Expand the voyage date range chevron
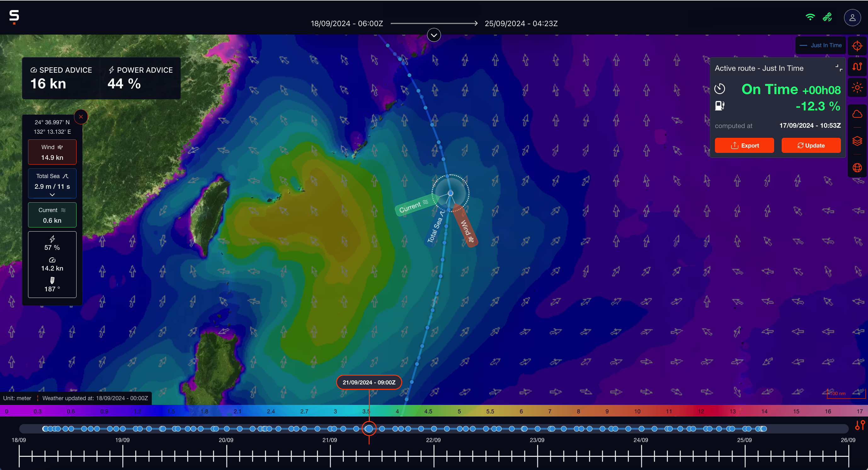 434,35
